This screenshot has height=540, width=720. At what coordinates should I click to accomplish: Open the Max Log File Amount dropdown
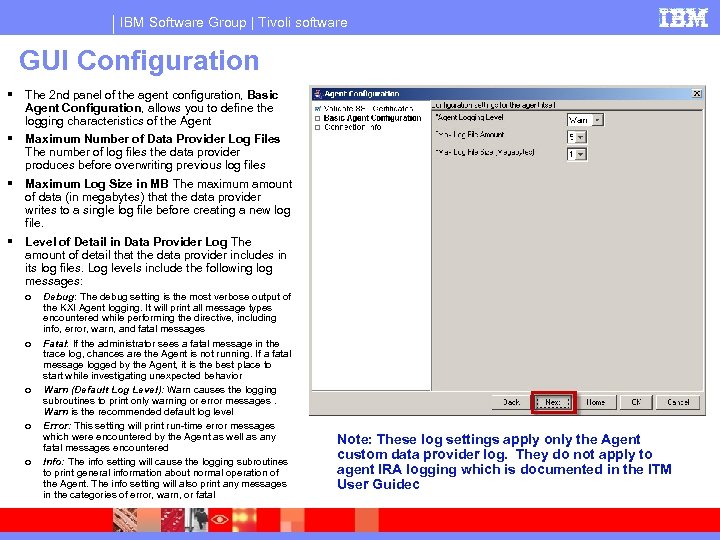(581, 137)
